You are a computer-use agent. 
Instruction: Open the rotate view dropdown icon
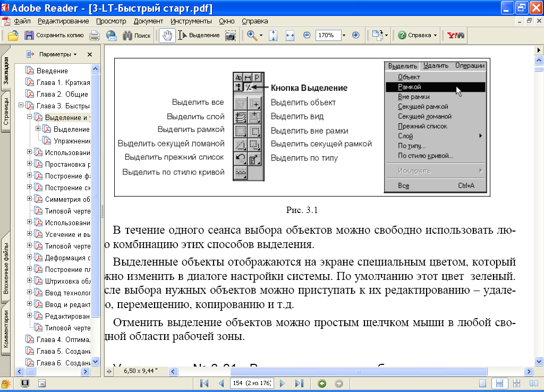point(380,36)
